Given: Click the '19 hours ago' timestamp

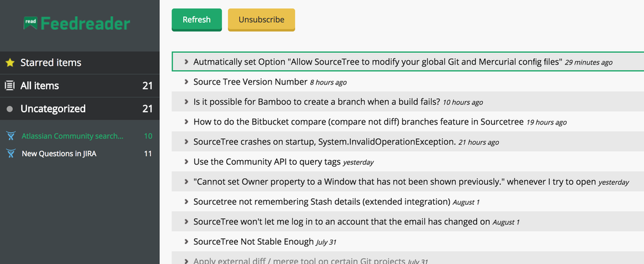Looking at the screenshot, I should (x=546, y=123).
